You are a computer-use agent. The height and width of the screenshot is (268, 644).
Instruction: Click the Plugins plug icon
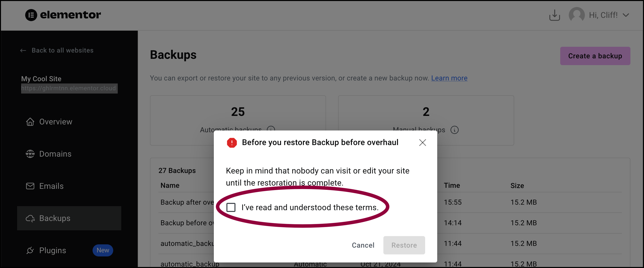tap(30, 250)
